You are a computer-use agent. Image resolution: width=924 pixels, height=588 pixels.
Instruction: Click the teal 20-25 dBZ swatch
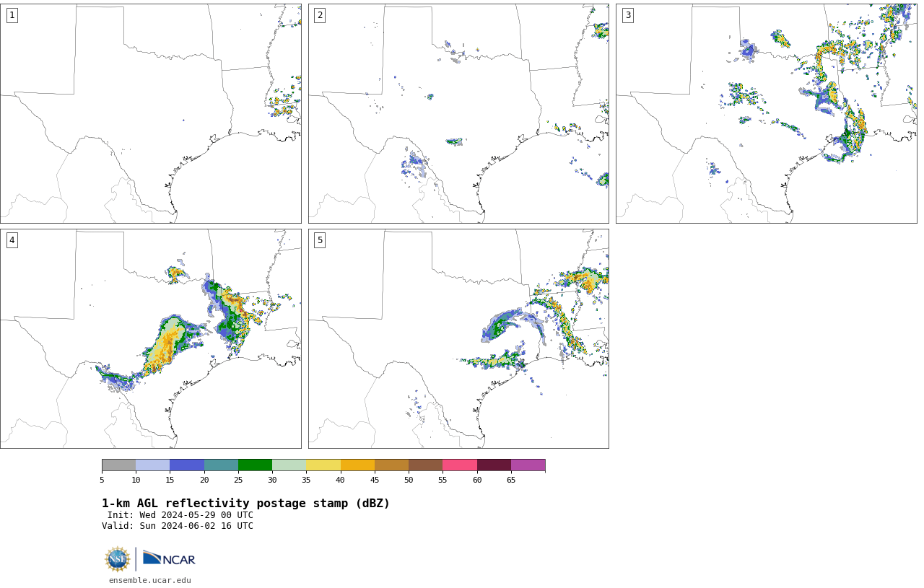pos(221,465)
